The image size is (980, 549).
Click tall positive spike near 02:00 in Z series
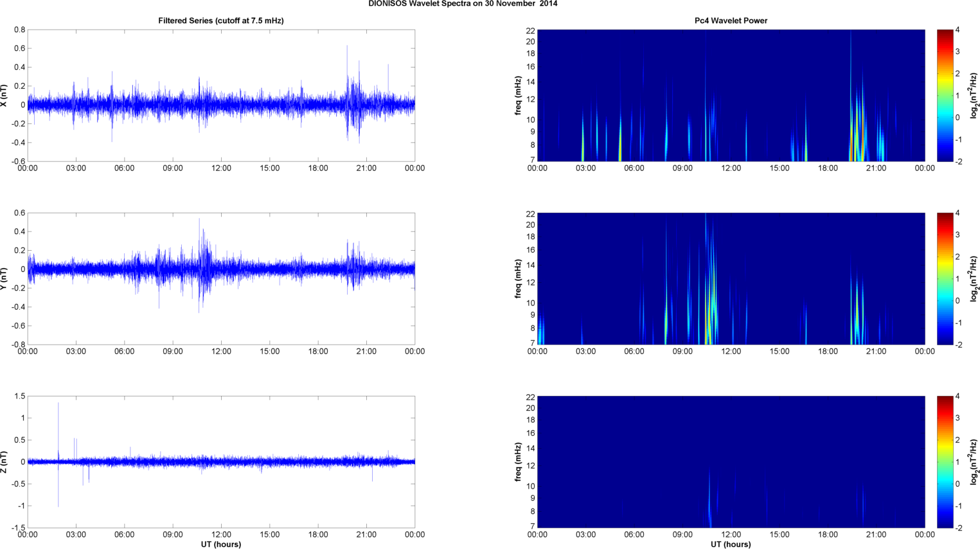pyautogui.click(x=58, y=431)
